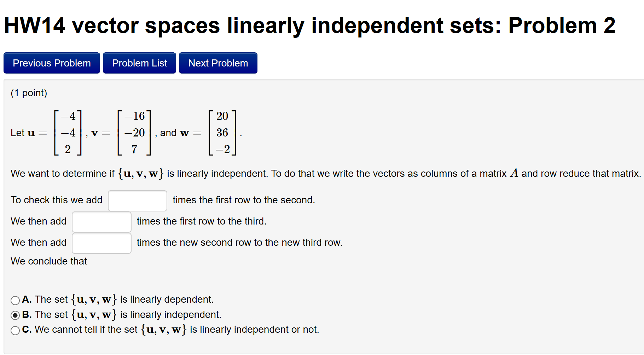Return to the list of problems

point(139,63)
